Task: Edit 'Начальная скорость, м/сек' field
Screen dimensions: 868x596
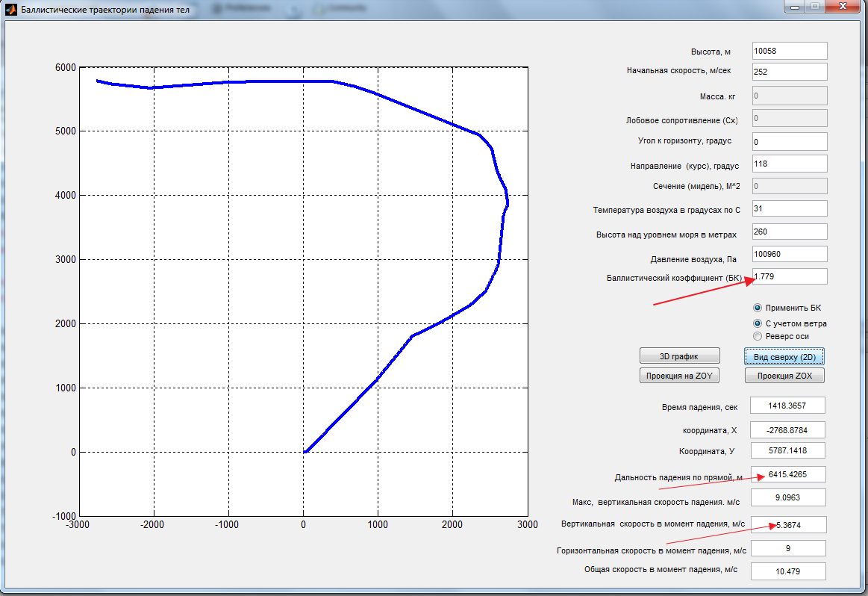Action: pos(790,72)
